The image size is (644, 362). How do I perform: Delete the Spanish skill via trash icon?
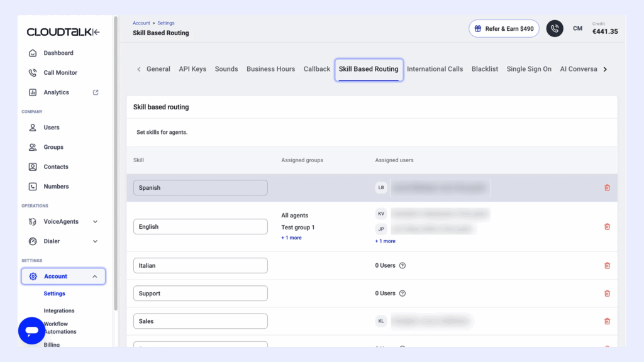[x=607, y=187]
